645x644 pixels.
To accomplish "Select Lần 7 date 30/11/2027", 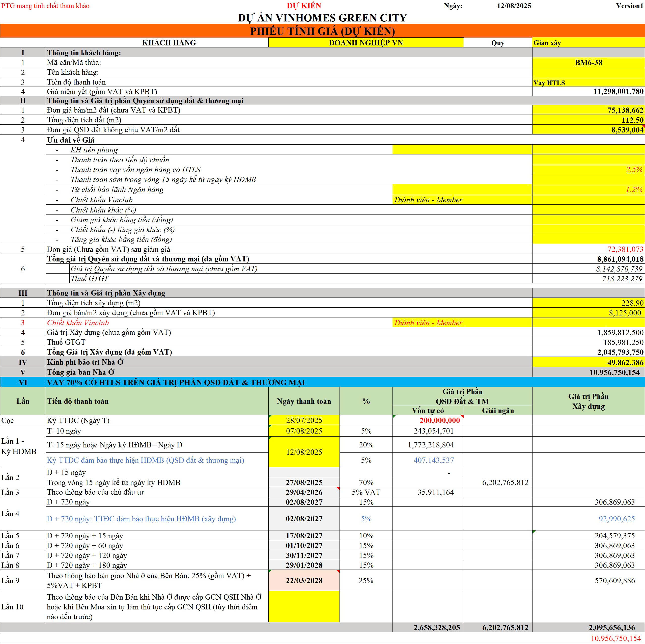I will tap(304, 555).
